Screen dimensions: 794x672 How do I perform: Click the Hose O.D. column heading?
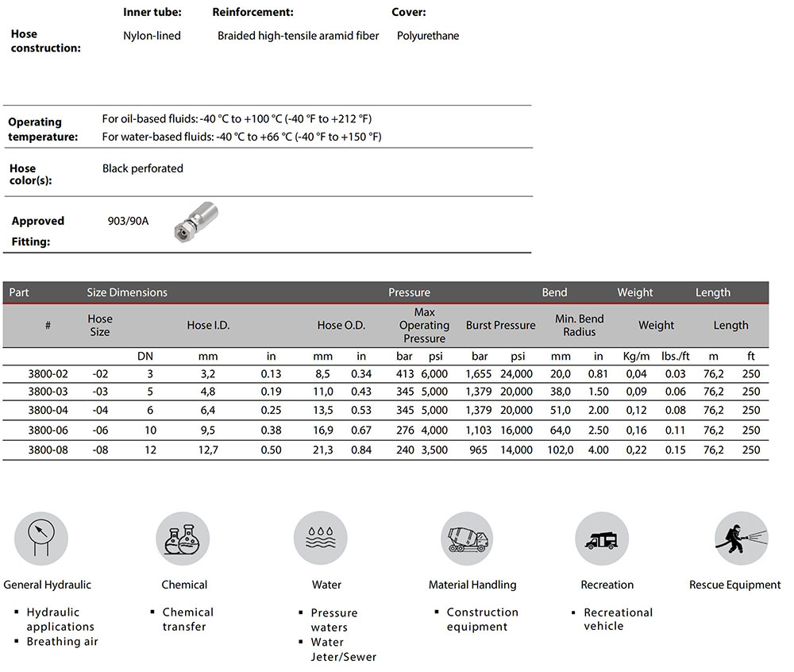pos(341,325)
